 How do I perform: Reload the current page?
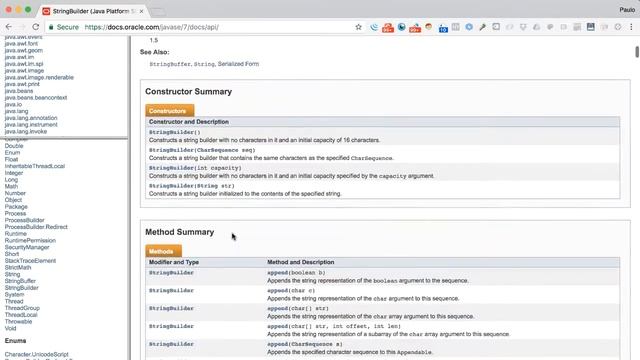pos(36,27)
